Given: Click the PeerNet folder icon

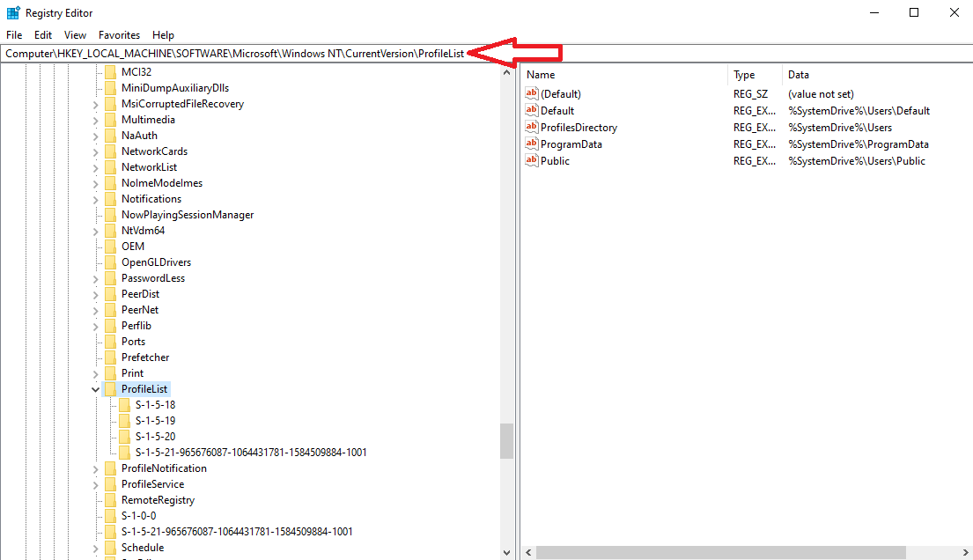Looking at the screenshot, I should point(110,310).
